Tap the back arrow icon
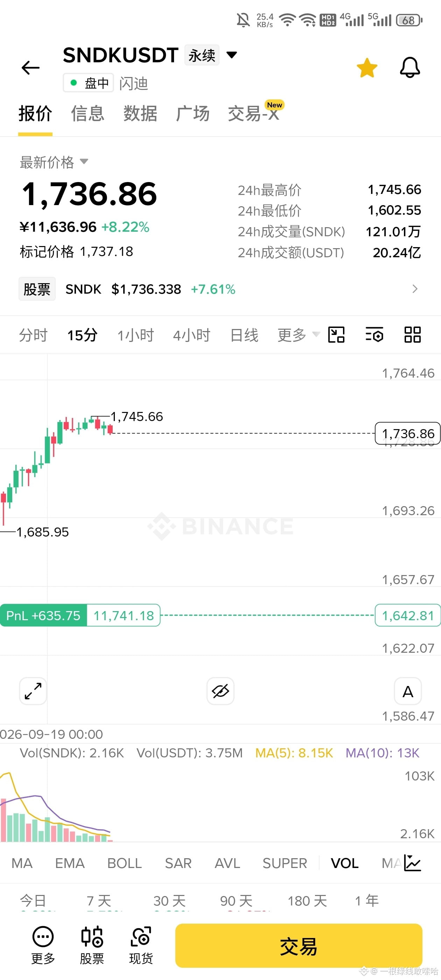Screen dimensions: 441x980 click(x=30, y=68)
